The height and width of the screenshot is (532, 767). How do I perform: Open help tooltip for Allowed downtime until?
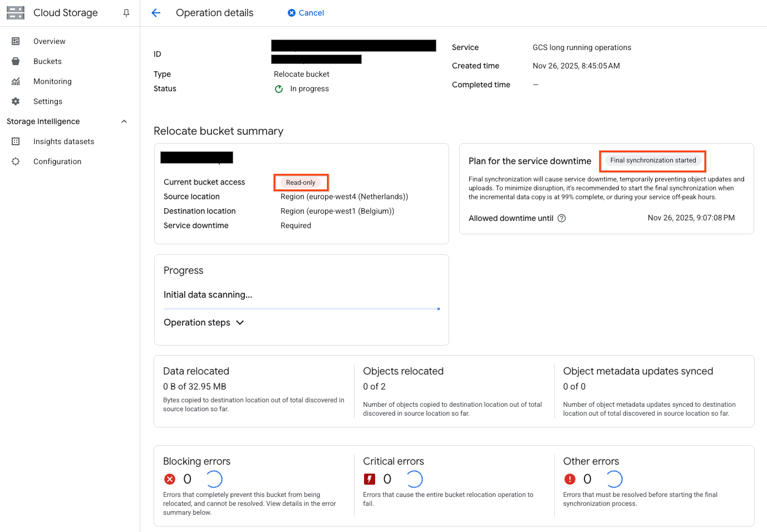point(562,218)
